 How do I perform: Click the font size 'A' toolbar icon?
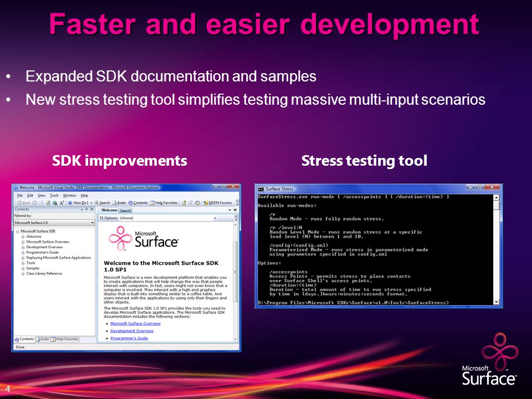[x=62, y=203]
